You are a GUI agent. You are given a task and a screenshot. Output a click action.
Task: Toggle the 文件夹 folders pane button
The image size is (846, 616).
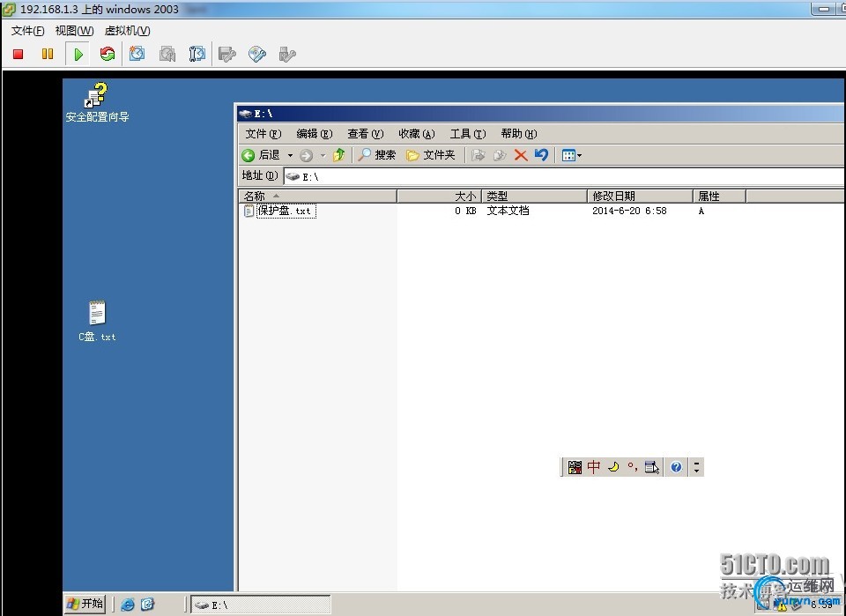(x=431, y=155)
